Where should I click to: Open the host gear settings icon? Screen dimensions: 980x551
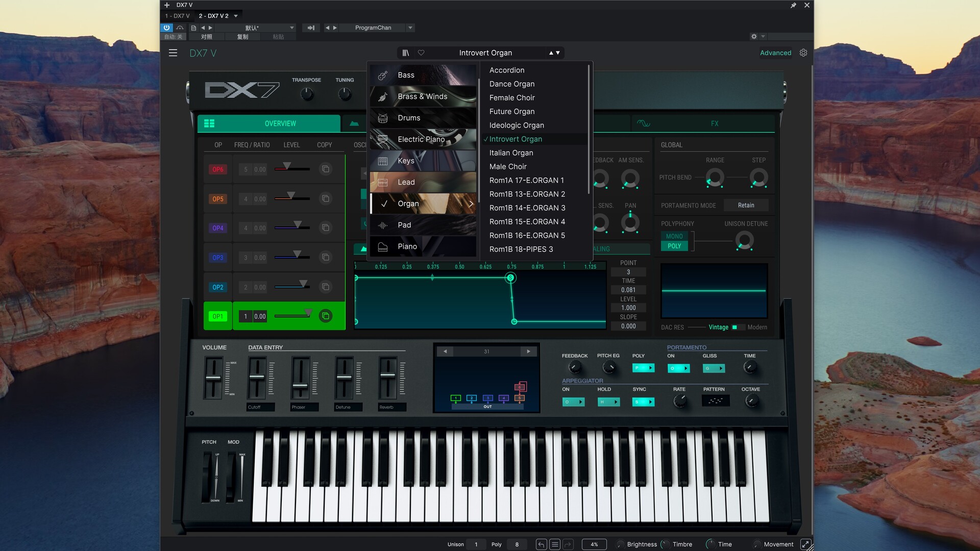(x=754, y=37)
